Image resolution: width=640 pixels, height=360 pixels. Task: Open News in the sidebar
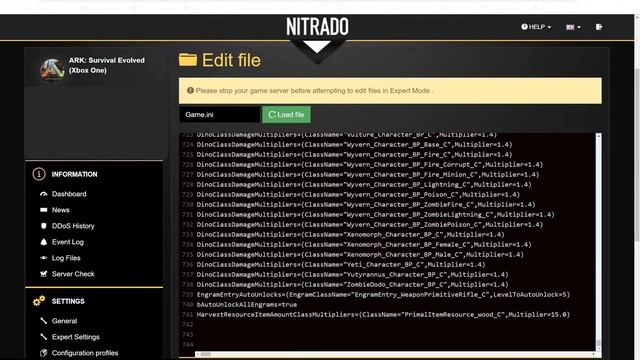click(x=60, y=210)
